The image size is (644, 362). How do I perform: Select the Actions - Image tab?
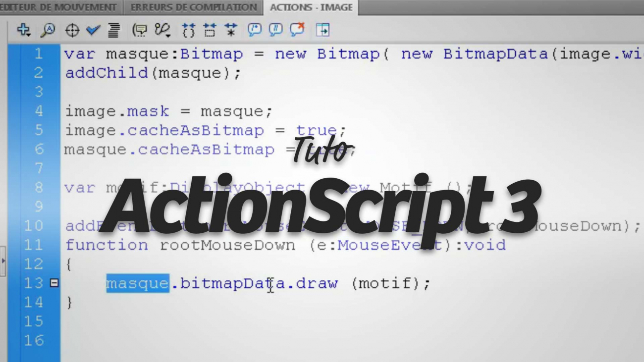(311, 7)
